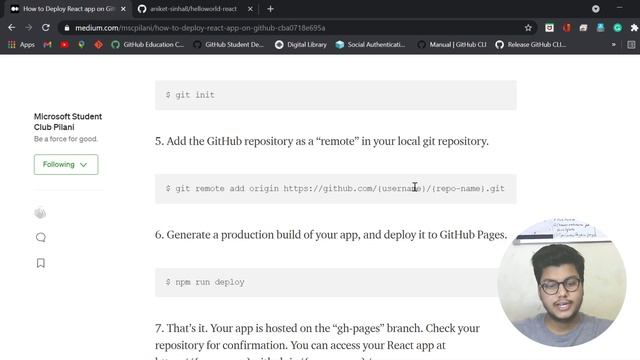Open the Microsoft Student Club Pilani publication
This screenshot has height=360, width=640.
(68, 122)
